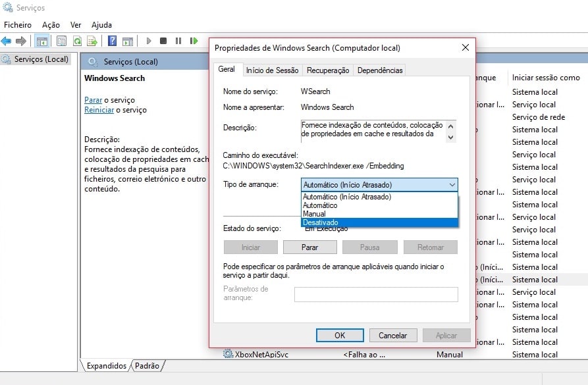Image resolution: width=588 pixels, height=385 pixels.
Task: Click the Manual value in XboxNetApiSvc row
Action: point(449,354)
